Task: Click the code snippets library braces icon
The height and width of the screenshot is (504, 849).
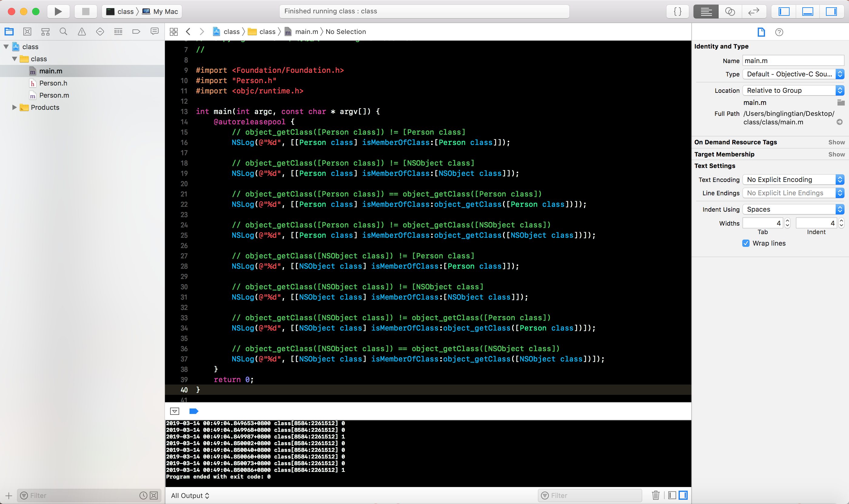Action: (677, 12)
